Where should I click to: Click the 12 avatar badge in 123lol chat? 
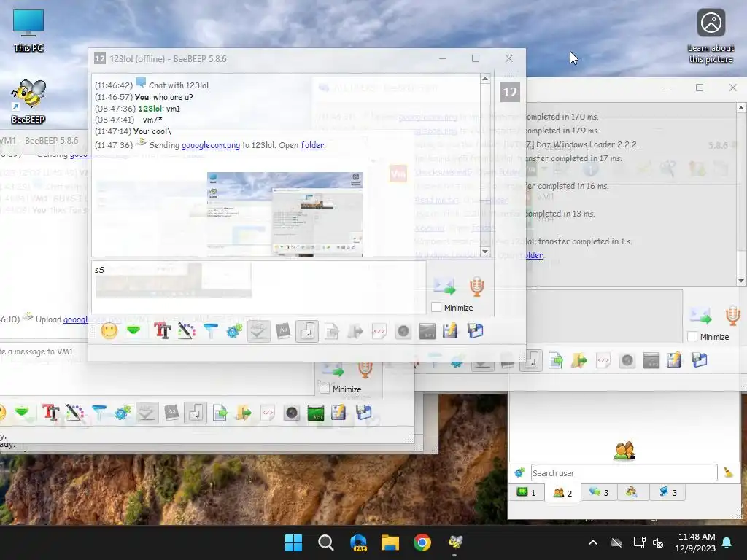[510, 92]
